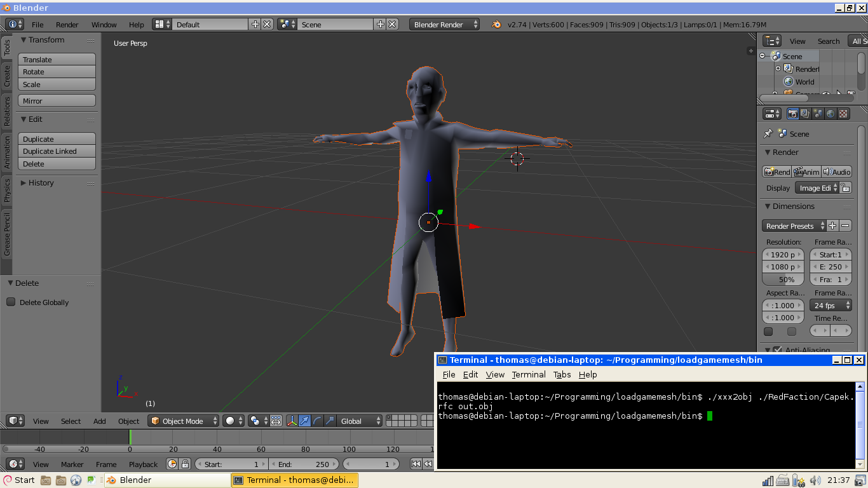
Task: Add a new screen layout with plus
Action: point(255,24)
